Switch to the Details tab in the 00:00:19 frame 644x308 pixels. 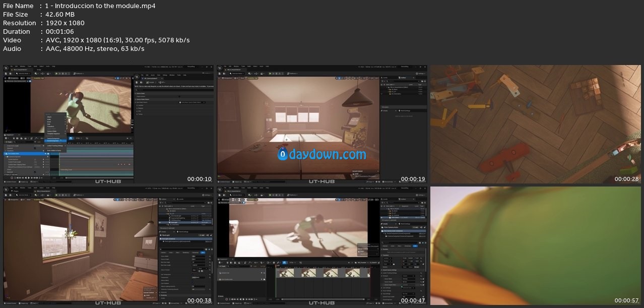tap(387, 110)
